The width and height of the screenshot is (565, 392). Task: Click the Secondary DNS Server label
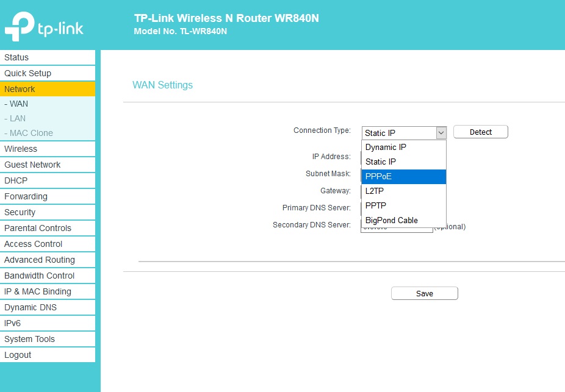(x=312, y=224)
